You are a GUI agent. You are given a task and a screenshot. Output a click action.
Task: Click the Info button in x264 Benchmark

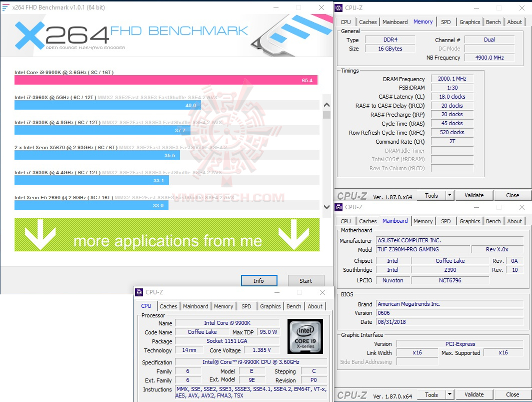tap(259, 281)
